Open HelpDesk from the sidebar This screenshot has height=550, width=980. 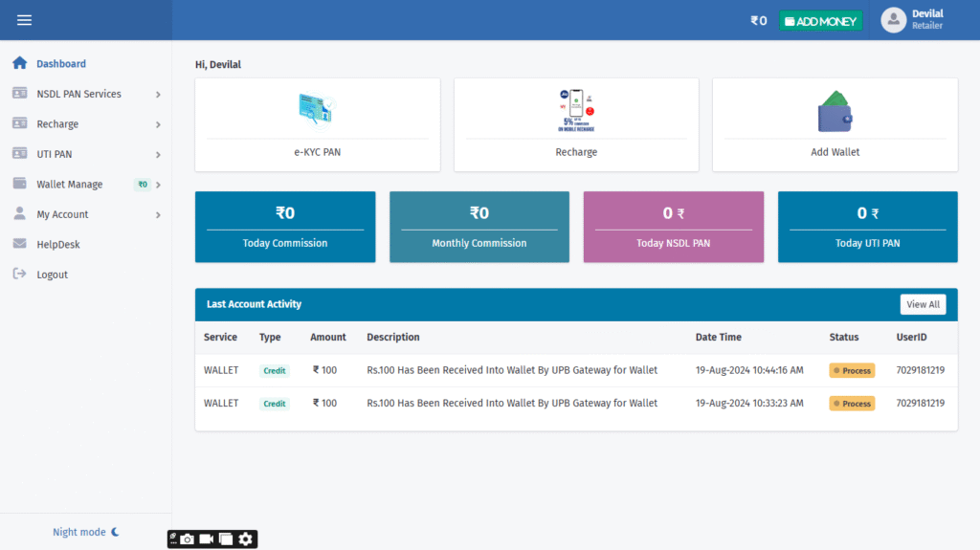[58, 245]
